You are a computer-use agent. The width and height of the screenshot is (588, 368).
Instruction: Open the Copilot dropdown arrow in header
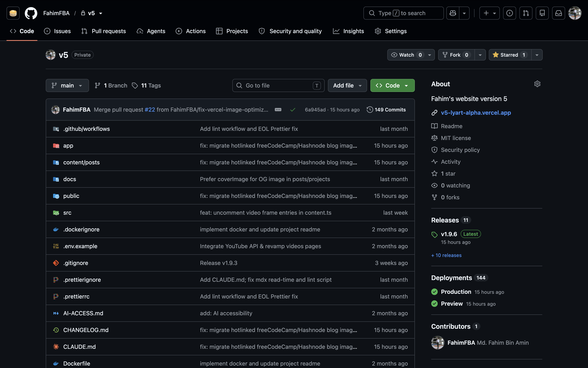click(x=464, y=13)
